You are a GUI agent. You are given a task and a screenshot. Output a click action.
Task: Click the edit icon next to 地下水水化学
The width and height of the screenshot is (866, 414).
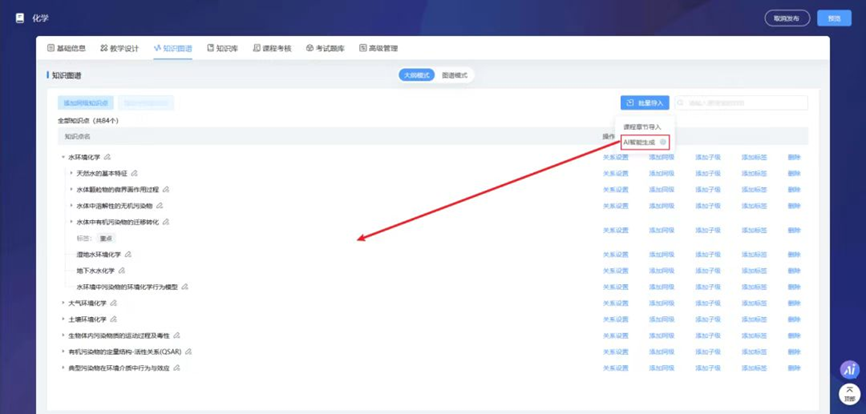coord(122,270)
